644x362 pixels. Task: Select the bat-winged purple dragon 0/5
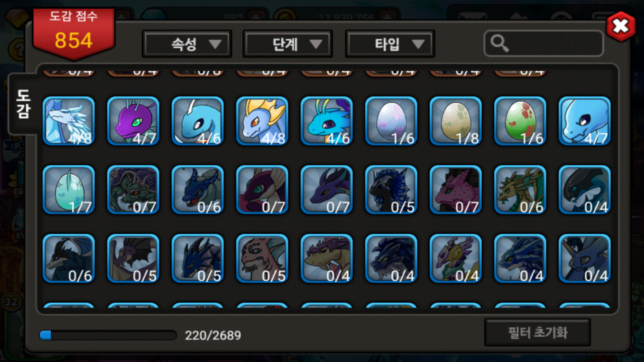133,258
